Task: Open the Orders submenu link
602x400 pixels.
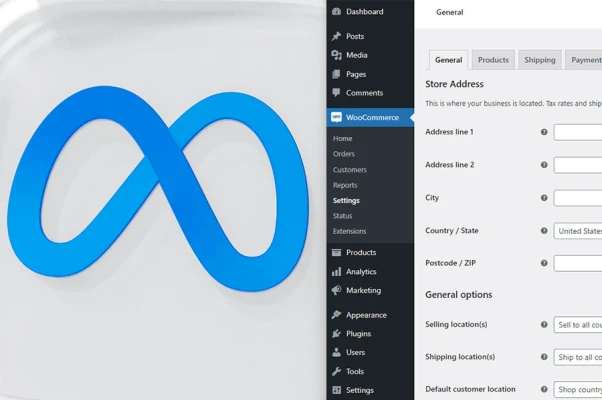Action: click(x=344, y=154)
